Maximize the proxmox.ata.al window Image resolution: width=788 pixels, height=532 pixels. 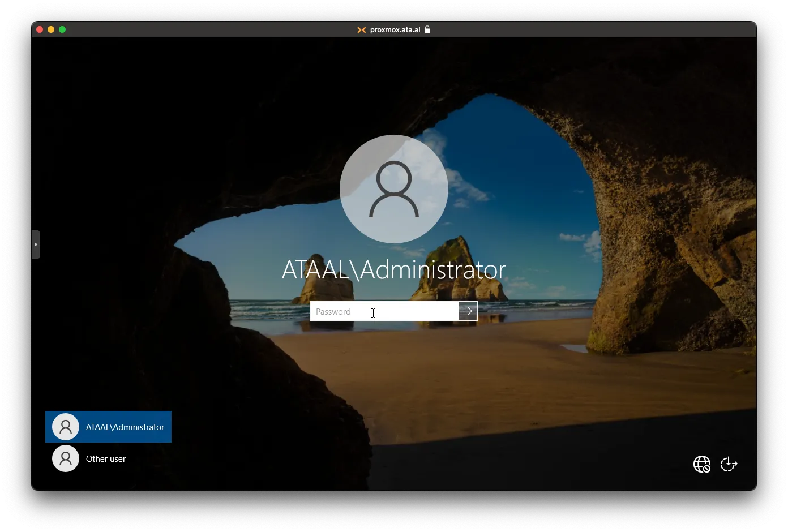[62, 29]
